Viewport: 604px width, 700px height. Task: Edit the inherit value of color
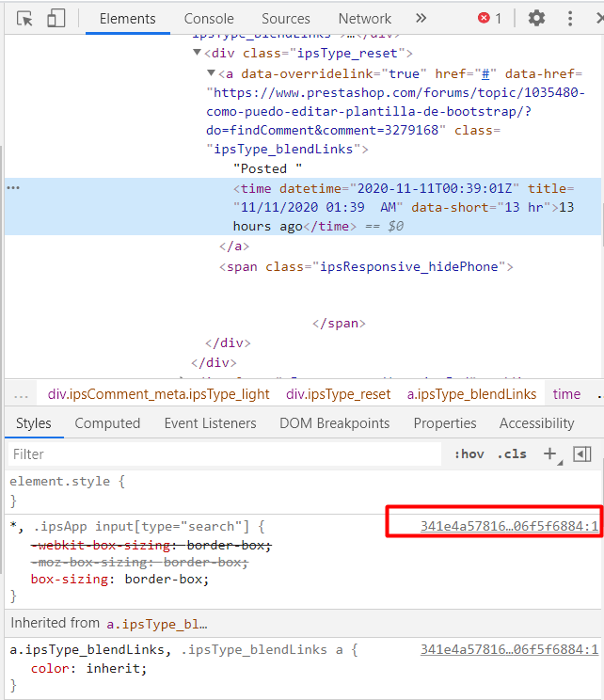pyautogui.click(x=114, y=668)
